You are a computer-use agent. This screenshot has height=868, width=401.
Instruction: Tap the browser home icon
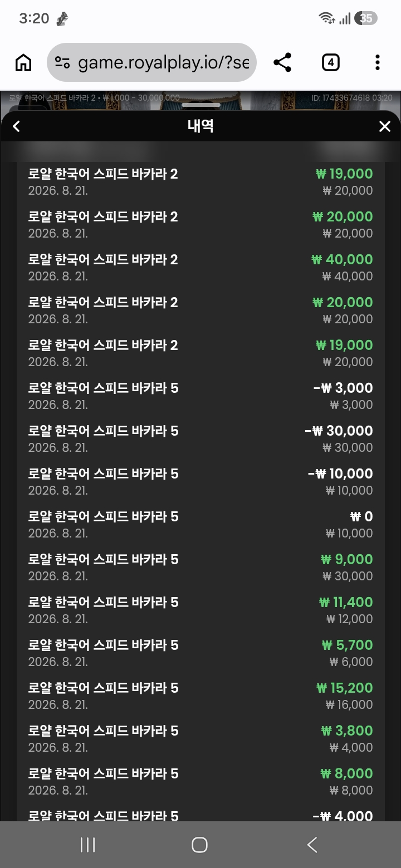[23, 63]
